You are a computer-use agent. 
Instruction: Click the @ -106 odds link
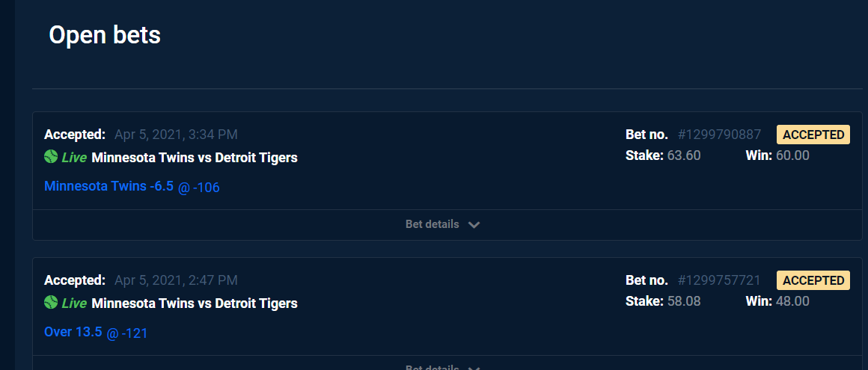[199, 188]
